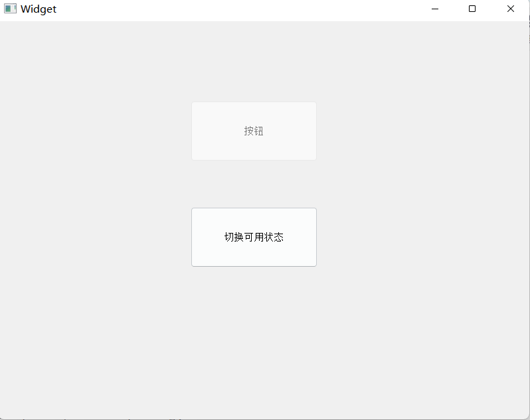Click the 切换可用状态 button
The height and width of the screenshot is (420, 530).
[254, 237]
